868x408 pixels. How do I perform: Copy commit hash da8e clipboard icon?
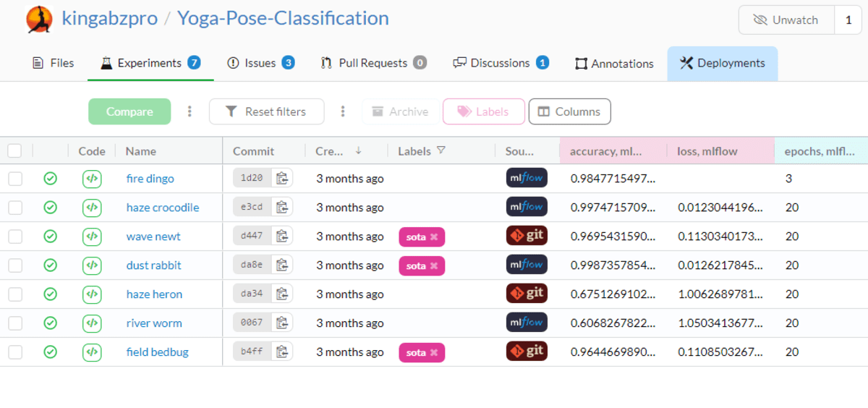282,265
